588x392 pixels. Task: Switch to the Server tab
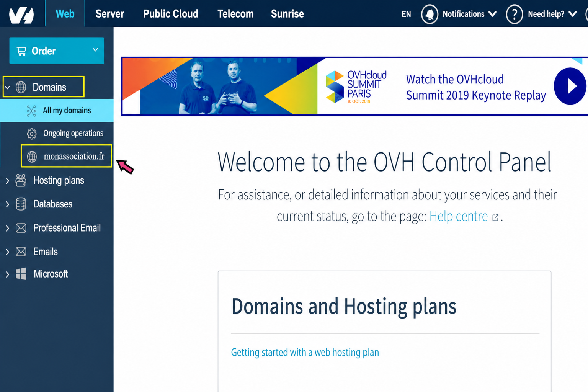109,14
